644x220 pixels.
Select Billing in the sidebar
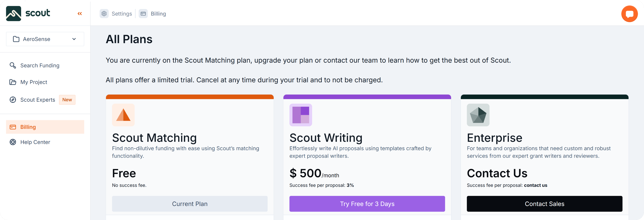click(x=28, y=127)
